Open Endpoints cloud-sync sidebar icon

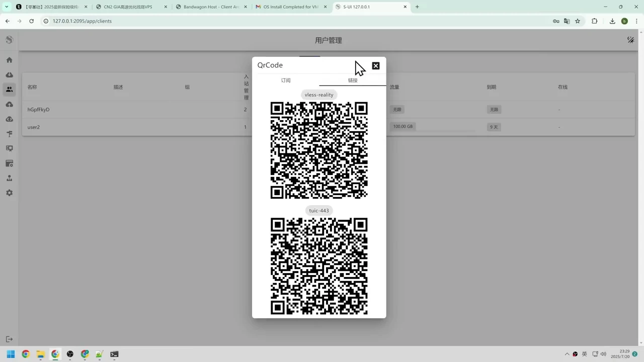9,119
